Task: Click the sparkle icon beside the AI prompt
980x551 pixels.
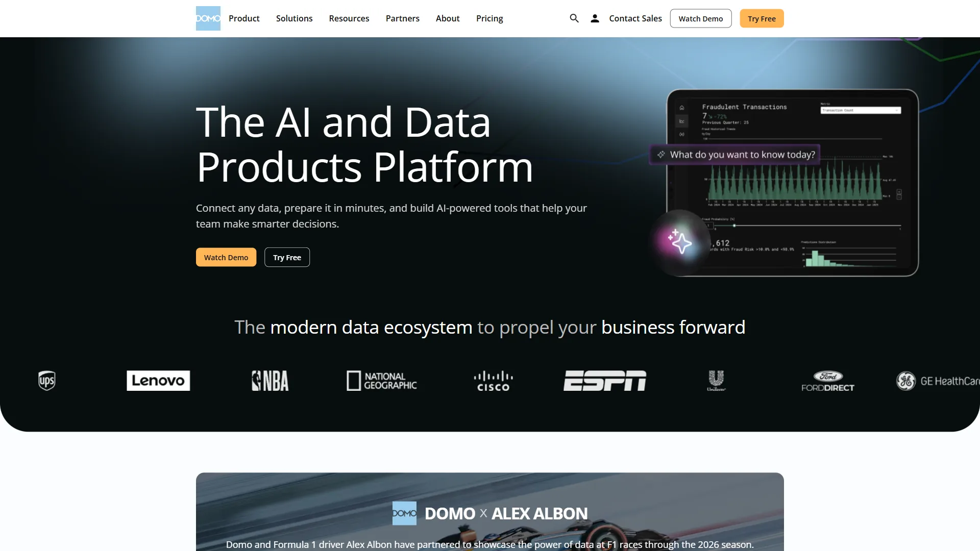Action: coord(661,154)
